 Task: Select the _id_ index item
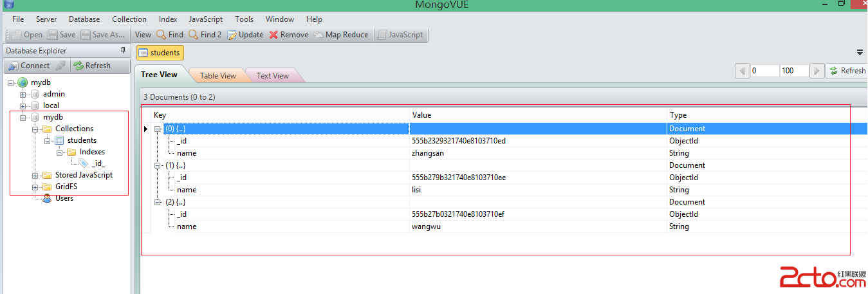(x=98, y=163)
